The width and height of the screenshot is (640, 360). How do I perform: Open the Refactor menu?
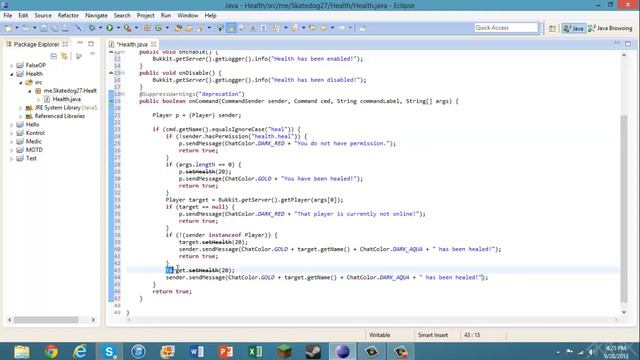coord(68,16)
